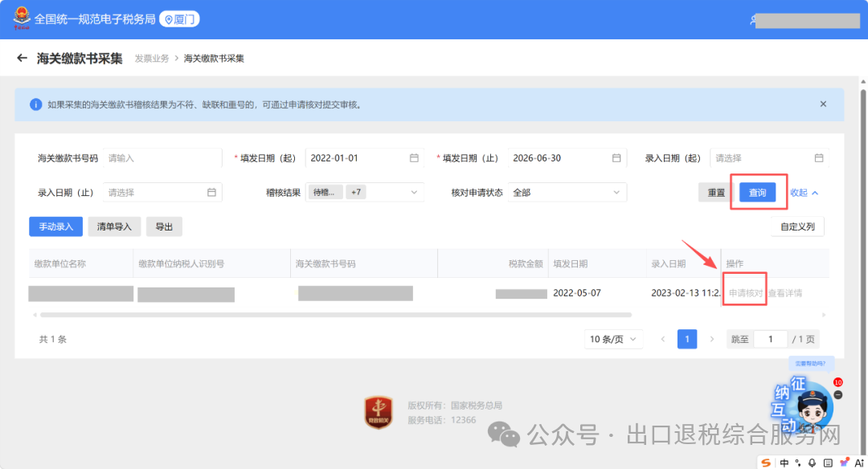Click the 填发日期（止） date field
The image size is (868, 469).
567,158
